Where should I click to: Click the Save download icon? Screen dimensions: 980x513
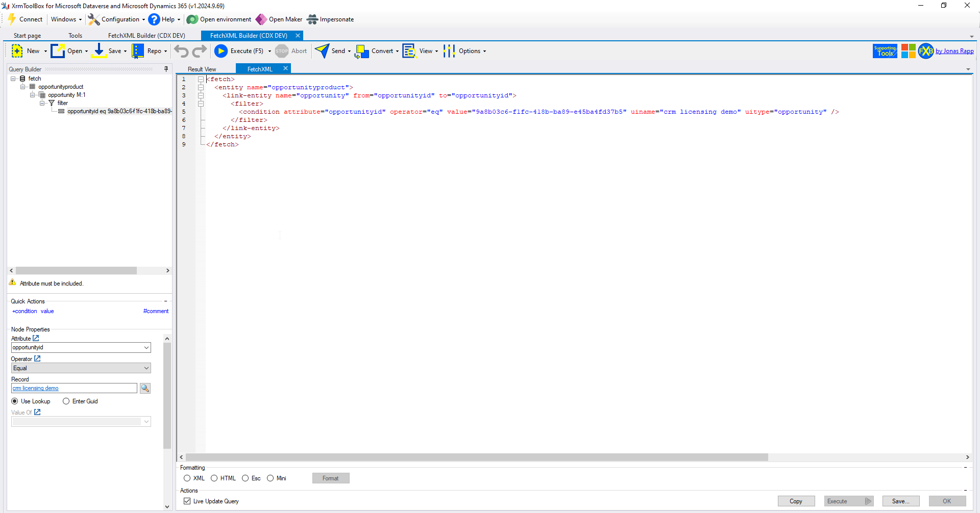pyautogui.click(x=99, y=51)
